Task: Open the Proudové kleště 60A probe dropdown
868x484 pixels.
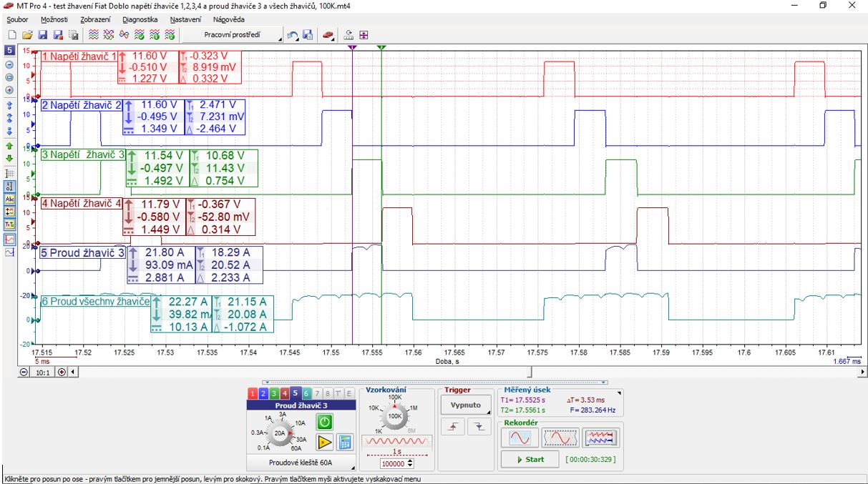Action: tap(301, 463)
